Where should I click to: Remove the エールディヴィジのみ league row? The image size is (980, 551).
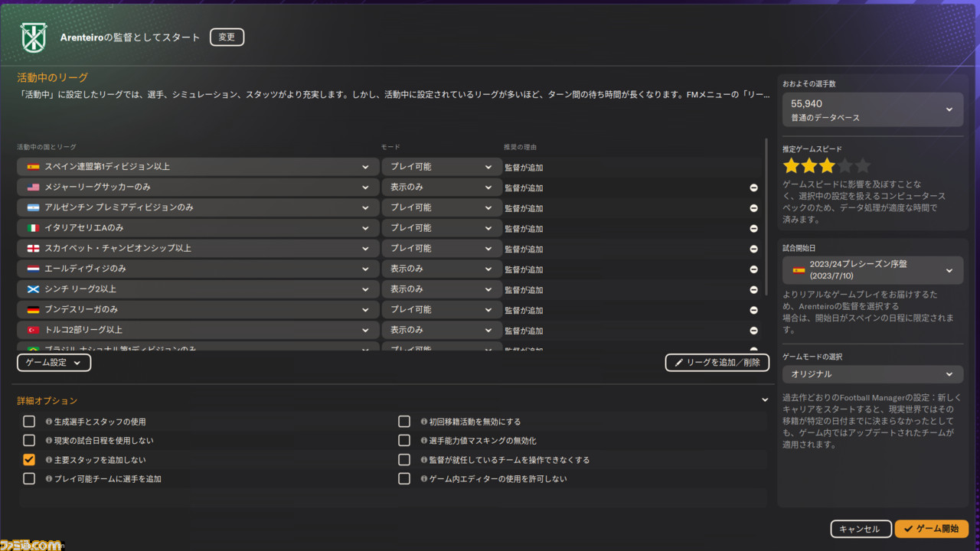[x=753, y=269]
